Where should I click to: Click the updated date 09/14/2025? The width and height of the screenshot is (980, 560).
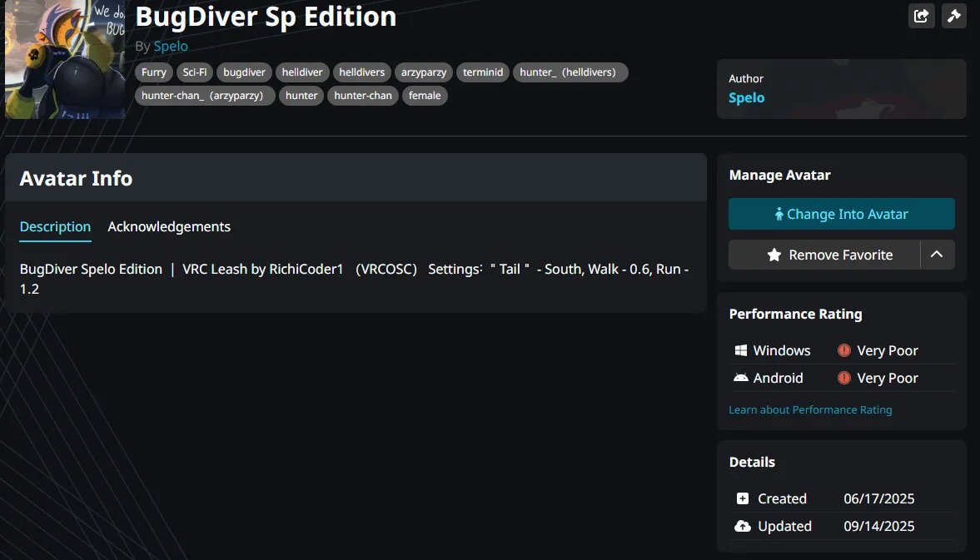878,526
